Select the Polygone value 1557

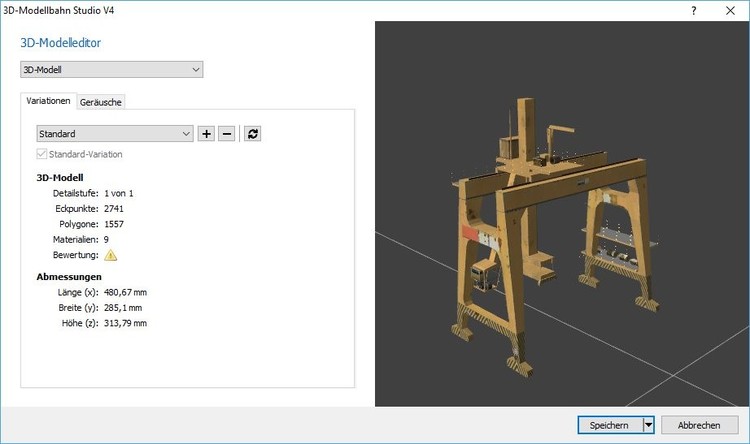(x=114, y=224)
